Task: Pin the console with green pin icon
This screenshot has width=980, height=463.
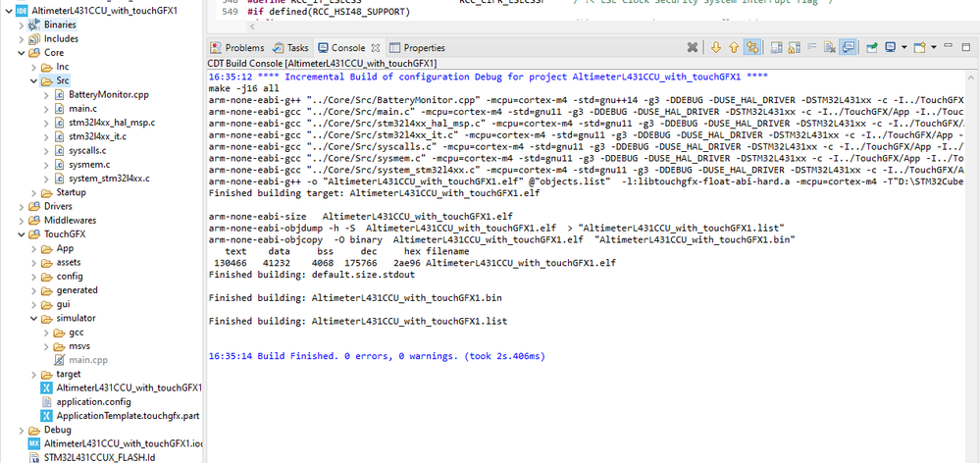Action: tap(872, 47)
